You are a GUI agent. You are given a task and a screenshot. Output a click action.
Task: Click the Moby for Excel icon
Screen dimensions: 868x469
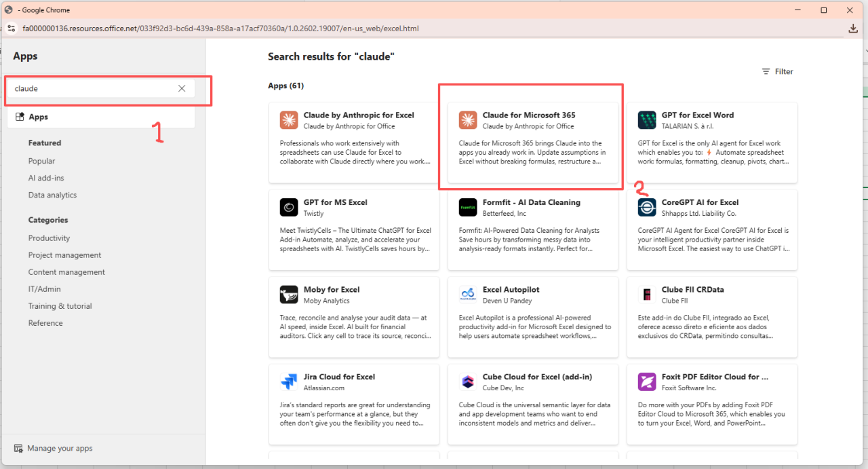(289, 295)
